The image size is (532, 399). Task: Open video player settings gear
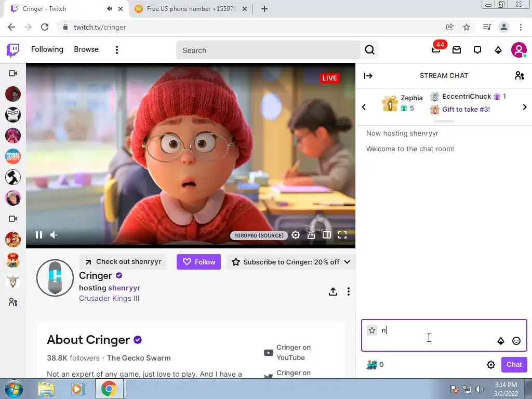pos(296,235)
